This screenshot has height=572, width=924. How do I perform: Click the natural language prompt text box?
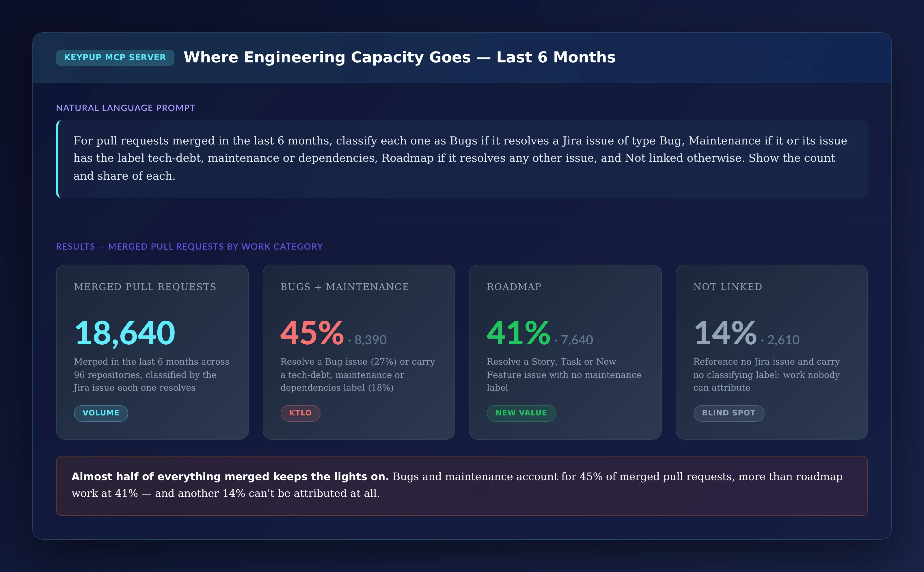point(462,159)
